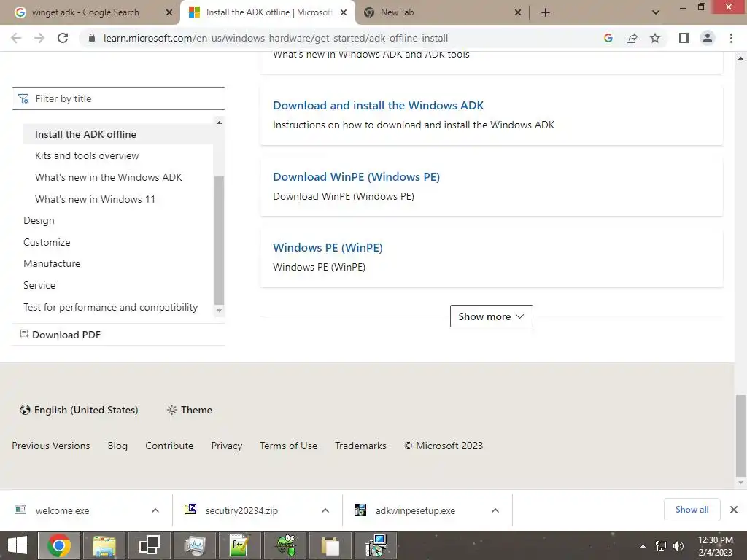Change language English (United States)

(79, 410)
